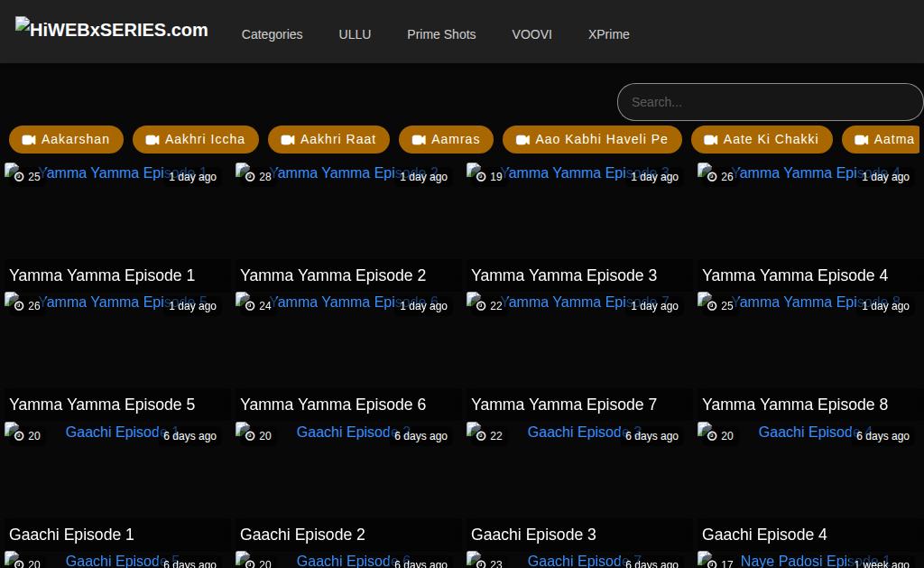Go to the ULLU section
924x568 pixels.
click(x=355, y=34)
